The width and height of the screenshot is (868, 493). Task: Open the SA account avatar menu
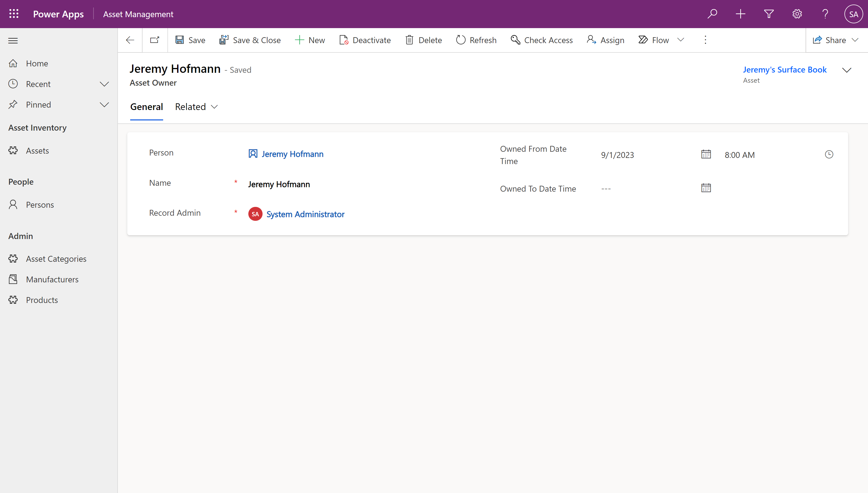click(x=854, y=14)
